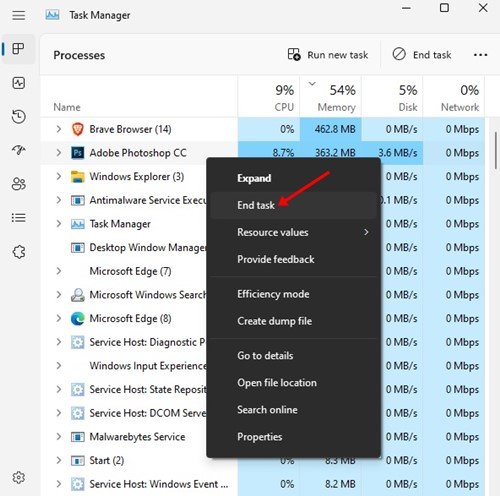Open the three-dot more options button
Viewport: 500px width, 496px height.
[x=480, y=55]
